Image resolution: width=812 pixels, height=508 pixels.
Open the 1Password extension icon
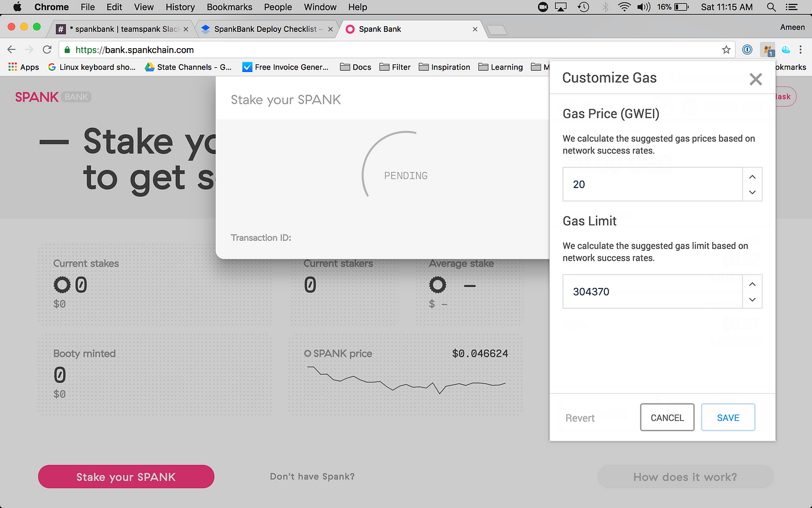tap(747, 50)
